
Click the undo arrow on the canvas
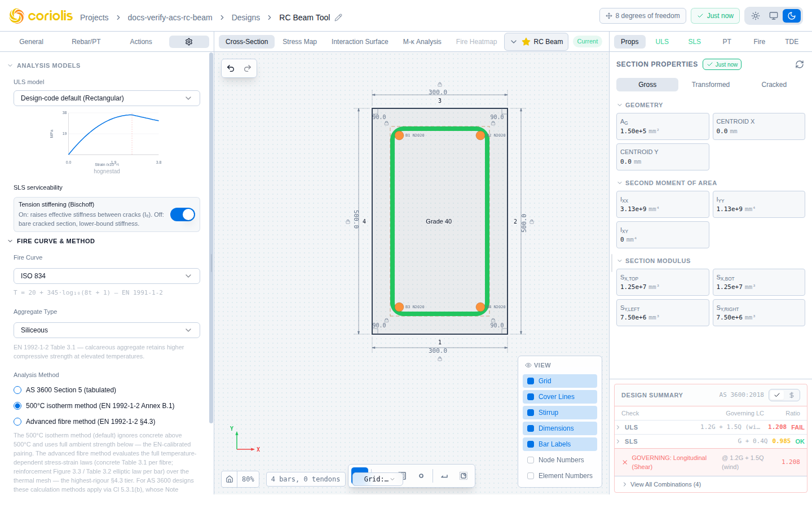click(x=231, y=68)
